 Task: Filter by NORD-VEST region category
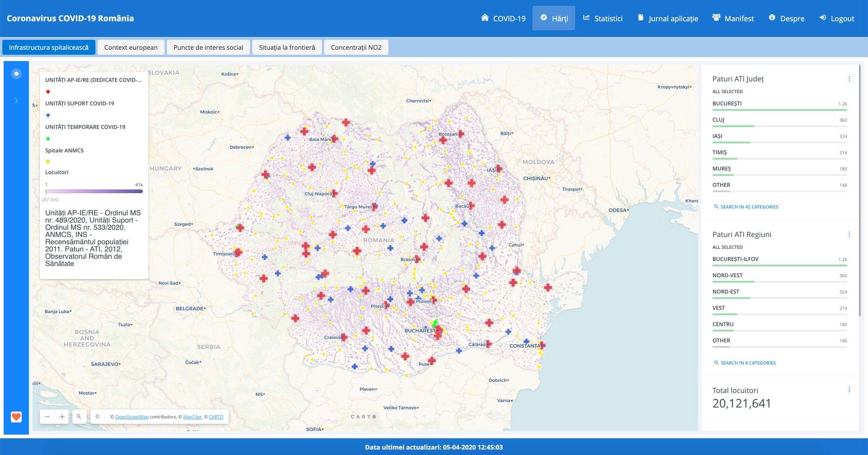[x=780, y=277]
